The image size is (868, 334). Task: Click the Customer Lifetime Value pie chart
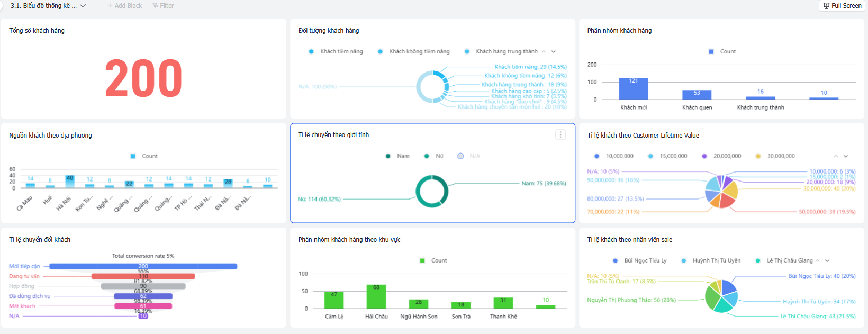721,192
